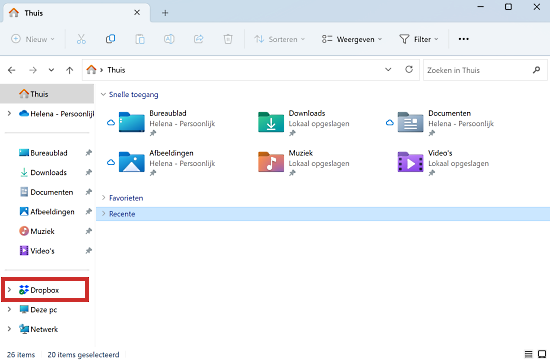The height and width of the screenshot is (360, 550).
Task: Add a new tab with plus button
Action: (165, 13)
